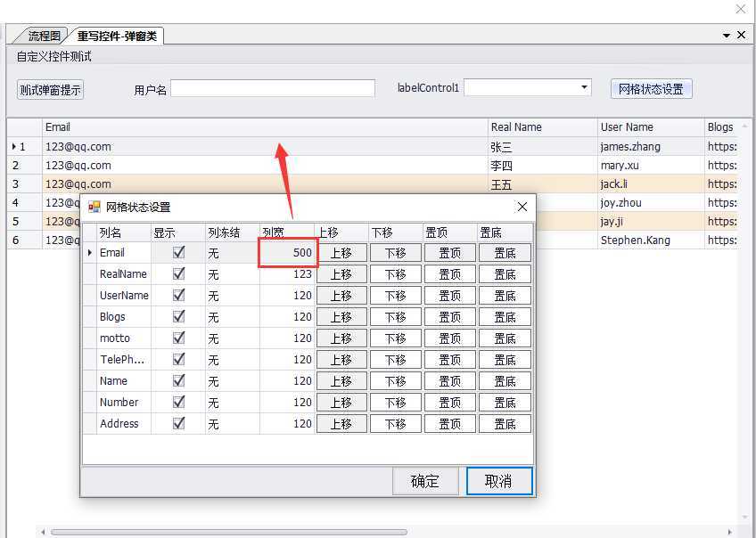Open the 列冻结 cell for the Blogs row
The image size is (756, 538).
[233, 317]
